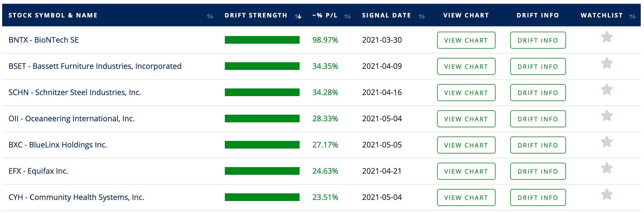Click the drift strength bar for BNTX

point(262,40)
